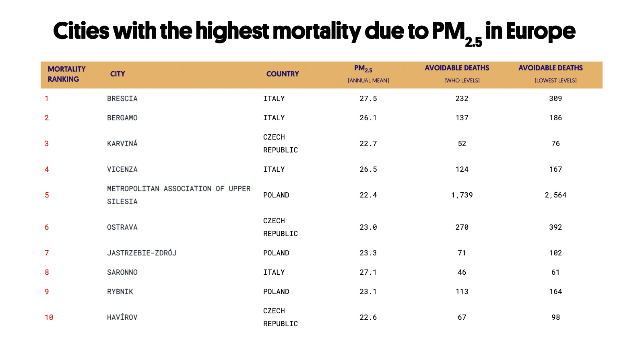Click the City column header
This screenshot has height=362, width=644.
pos(118,74)
